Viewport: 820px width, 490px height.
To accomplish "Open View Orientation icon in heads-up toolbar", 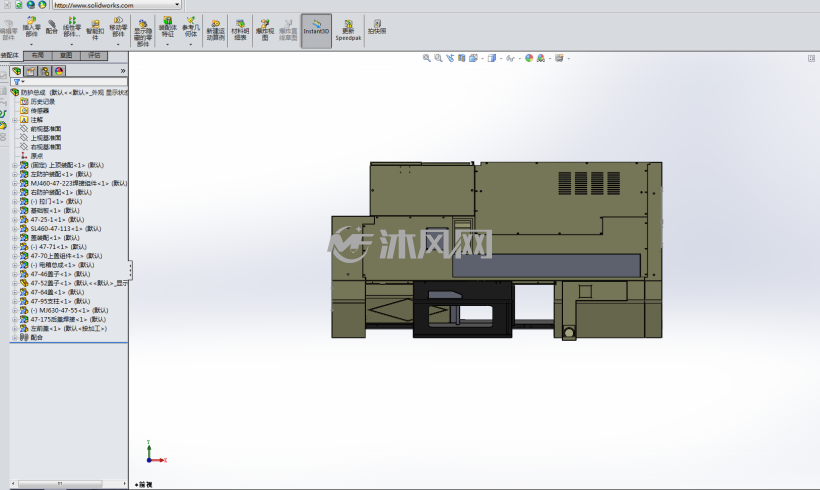I will click(473, 58).
